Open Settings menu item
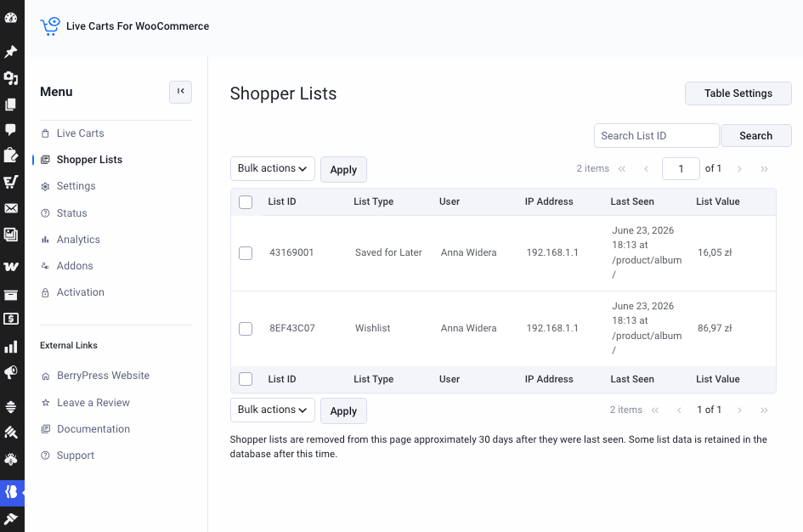Image resolution: width=803 pixels, height=532 pixels. point(76,186)
